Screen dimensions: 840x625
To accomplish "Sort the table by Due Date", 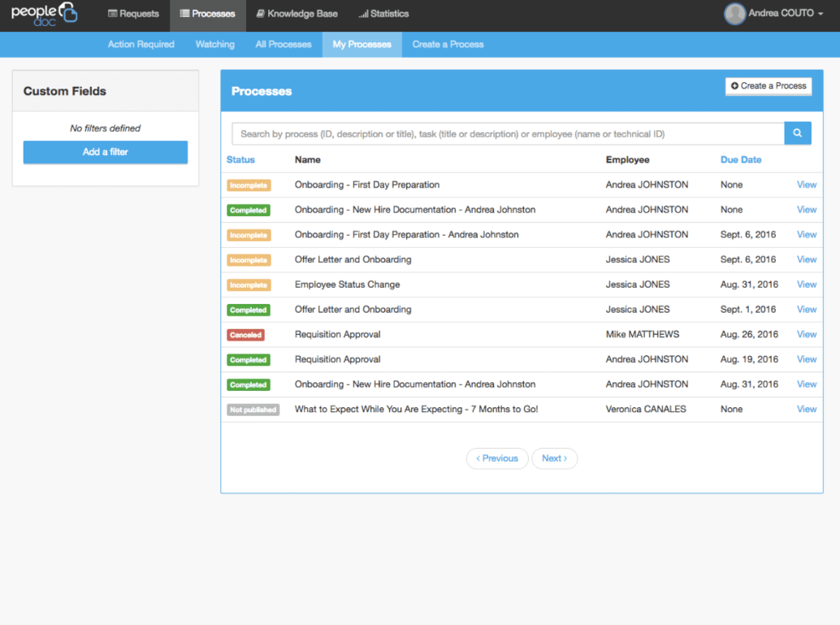I will tap(740, 160).
